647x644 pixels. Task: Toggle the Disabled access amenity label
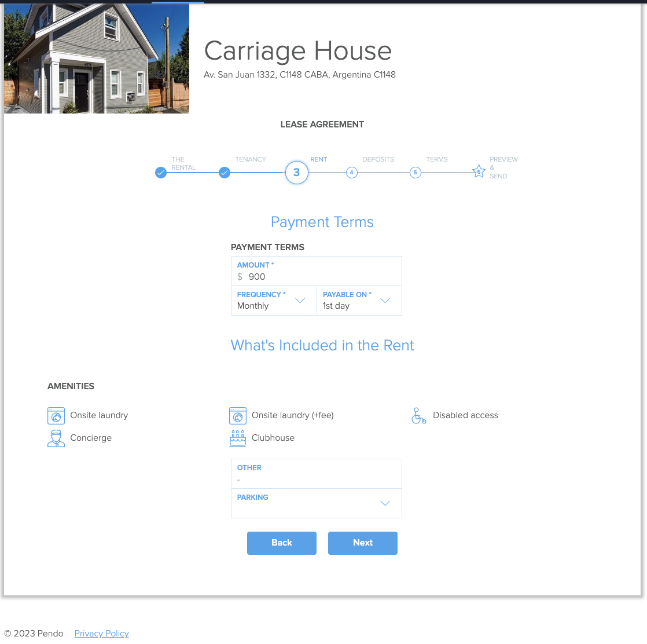[x=465, y=415]
